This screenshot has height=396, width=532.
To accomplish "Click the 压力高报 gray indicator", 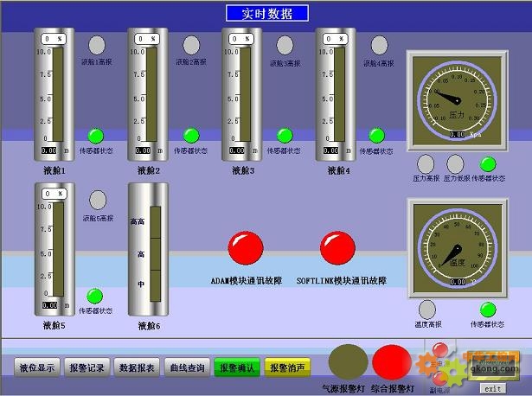I will point(426,163).
